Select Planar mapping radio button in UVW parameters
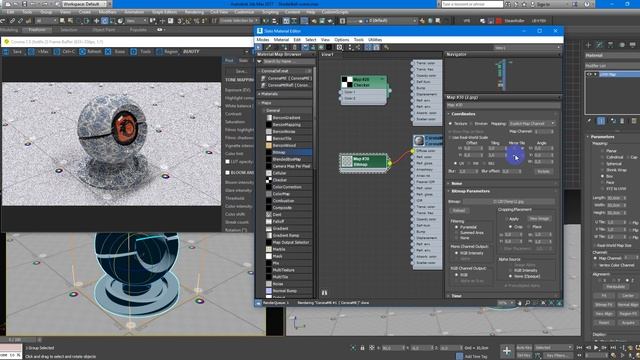Screen dimensions: 640x360 602,151
